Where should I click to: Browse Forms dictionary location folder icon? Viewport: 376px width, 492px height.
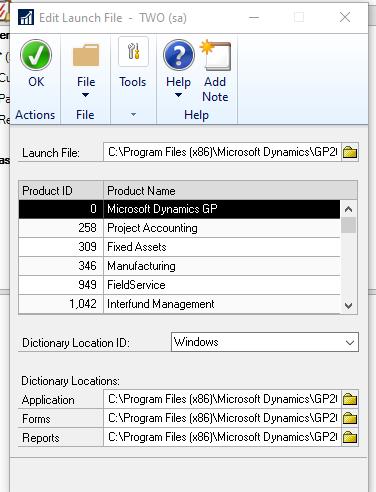[x=350, y=418]
